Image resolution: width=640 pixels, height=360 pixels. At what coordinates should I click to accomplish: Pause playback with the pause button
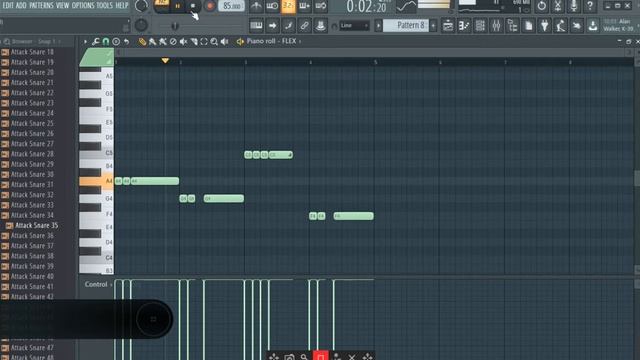[x=178, y=6]
